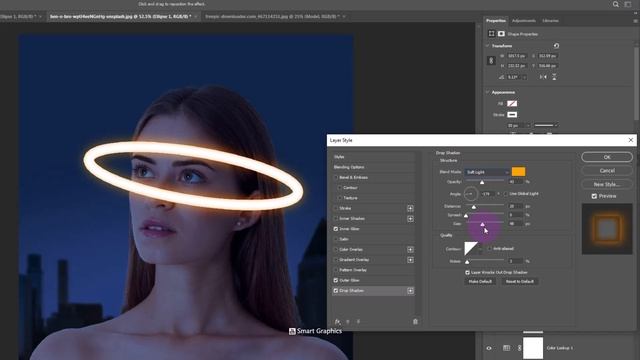Close the Layer Style dialog with X

pos(631,140)
